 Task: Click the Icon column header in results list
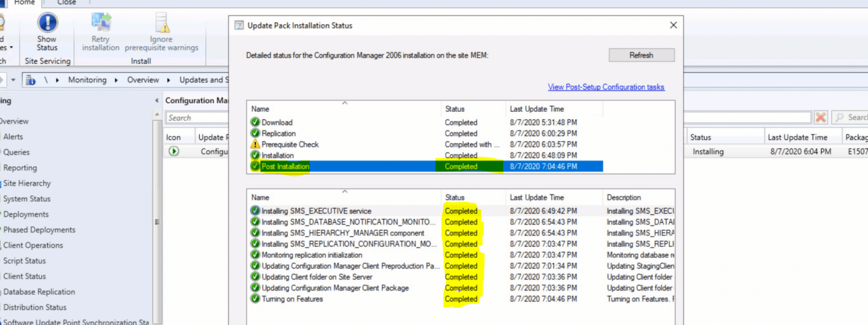[178, 137]
